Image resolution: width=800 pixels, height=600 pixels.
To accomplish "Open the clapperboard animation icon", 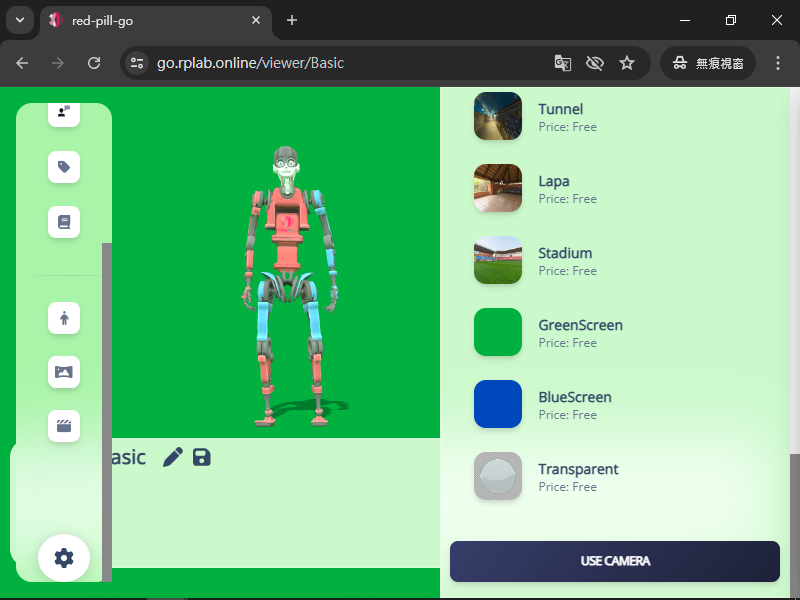I will tap(64, 426).
